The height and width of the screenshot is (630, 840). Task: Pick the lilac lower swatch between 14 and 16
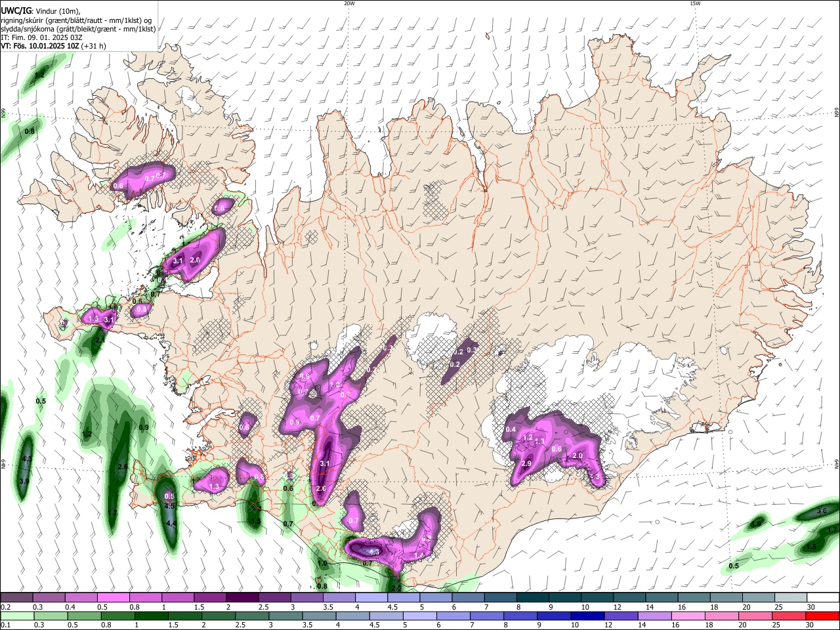point(655,616)
